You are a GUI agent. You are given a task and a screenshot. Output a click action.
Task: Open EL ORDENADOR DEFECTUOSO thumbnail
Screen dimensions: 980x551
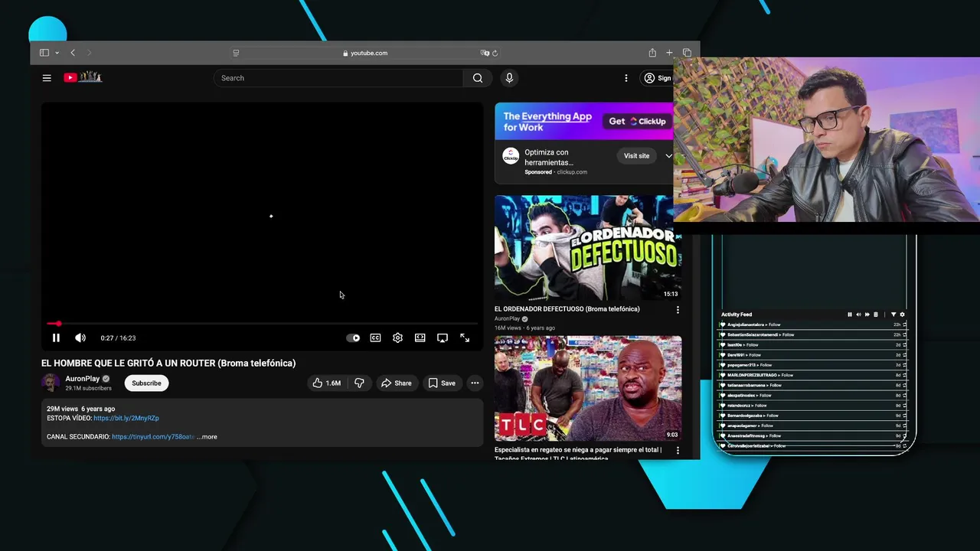[588, 248]
